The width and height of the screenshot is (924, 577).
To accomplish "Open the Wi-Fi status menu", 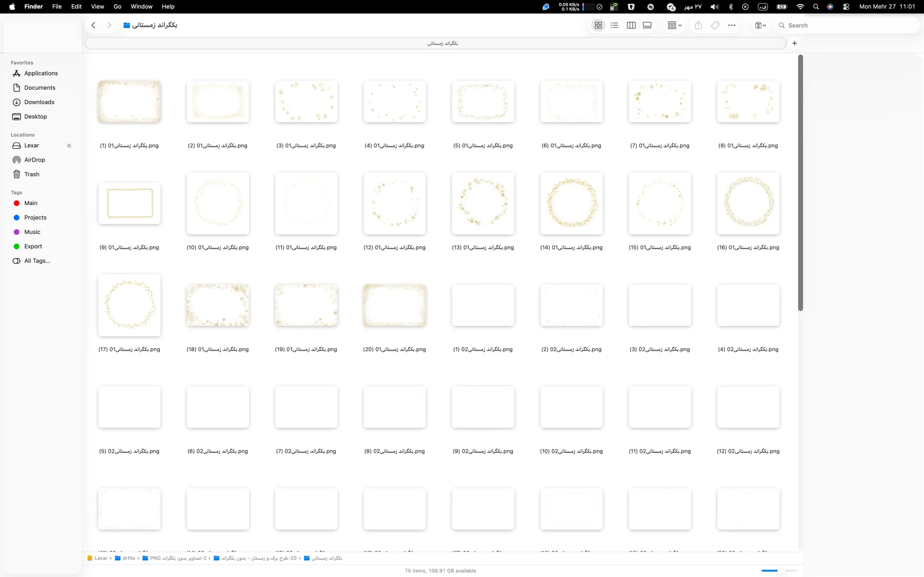I will (800, 6).
